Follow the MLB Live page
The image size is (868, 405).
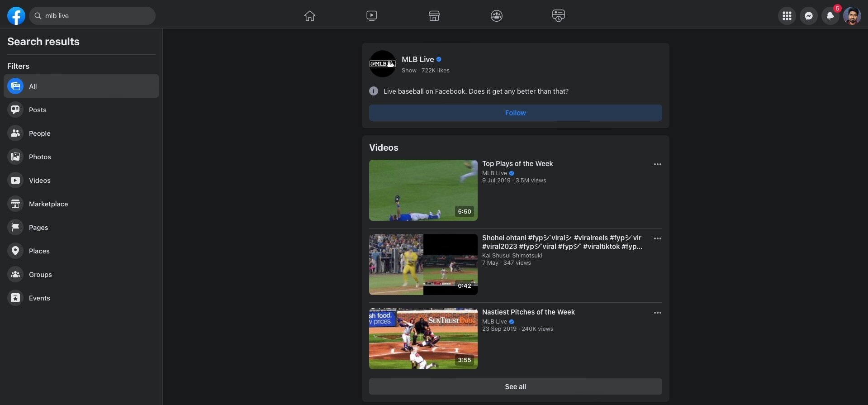tap(516, 113)
